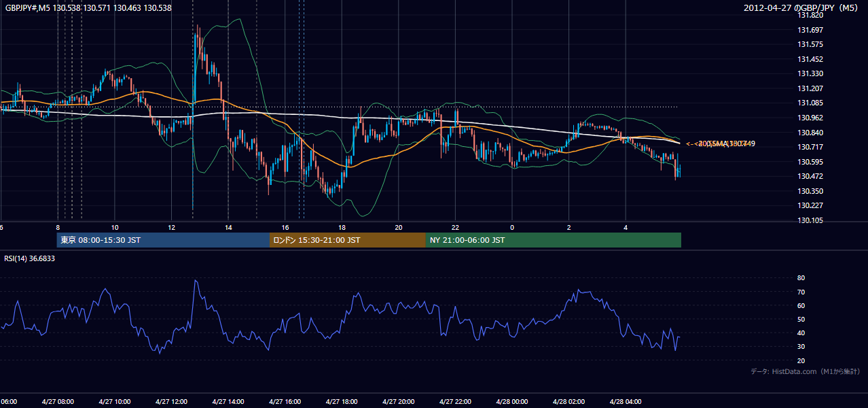868x408 pixels.
Task: Click hour 10 on the price chart time axis
Action: click(115, 227)
